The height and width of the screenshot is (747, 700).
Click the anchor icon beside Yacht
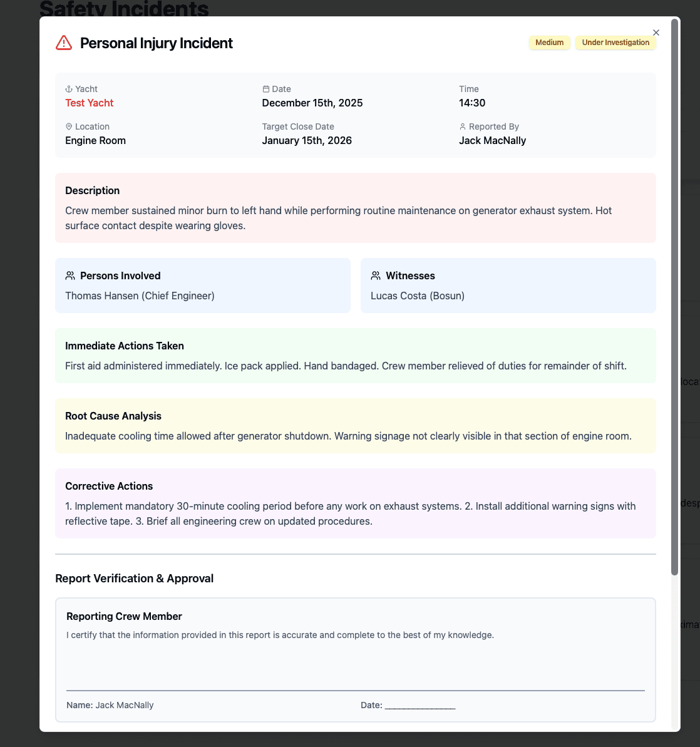tap(69, 89)
